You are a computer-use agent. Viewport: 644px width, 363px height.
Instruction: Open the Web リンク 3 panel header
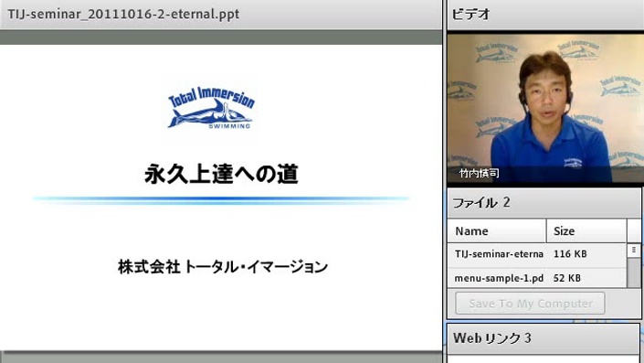pos(544,338)
